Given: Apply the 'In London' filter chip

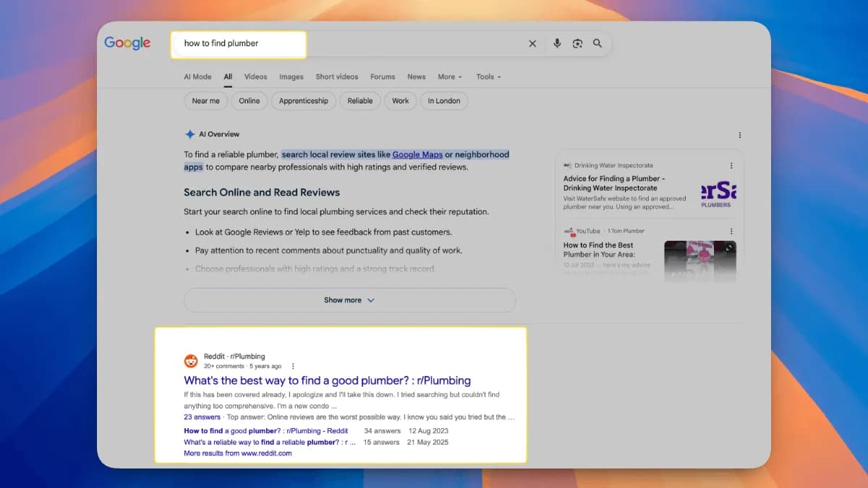Looking at the screenshot, I should 444,101.
